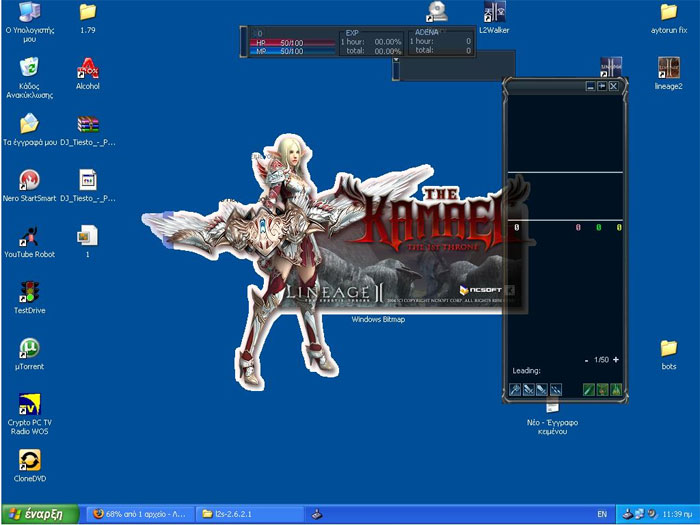Open the bots folder
700x525 pixels.
click(x=668, y=354)
